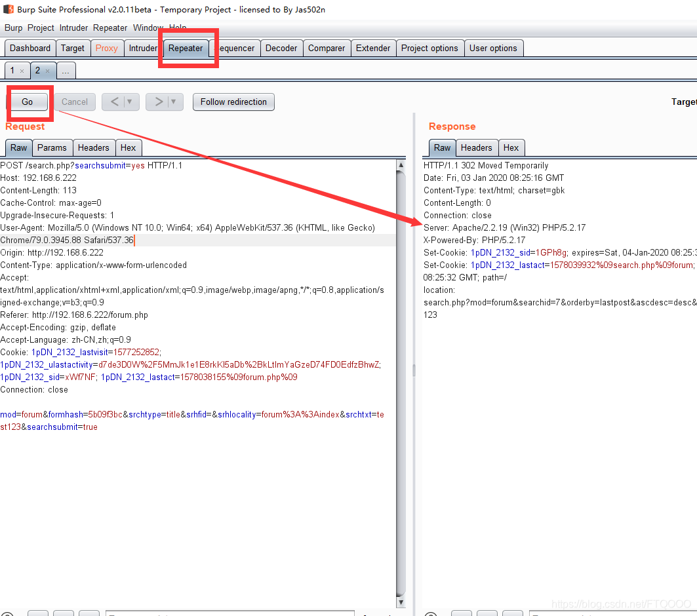Click the Cookie 1pDN_2132_lastvisit line

pyautogui.click(x=81, y=352)
